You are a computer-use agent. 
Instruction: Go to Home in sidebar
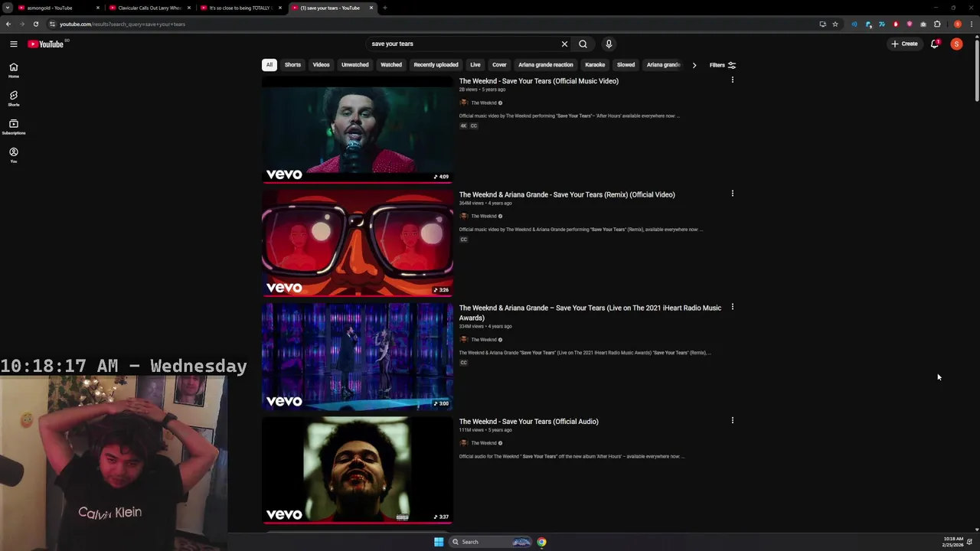13,70
